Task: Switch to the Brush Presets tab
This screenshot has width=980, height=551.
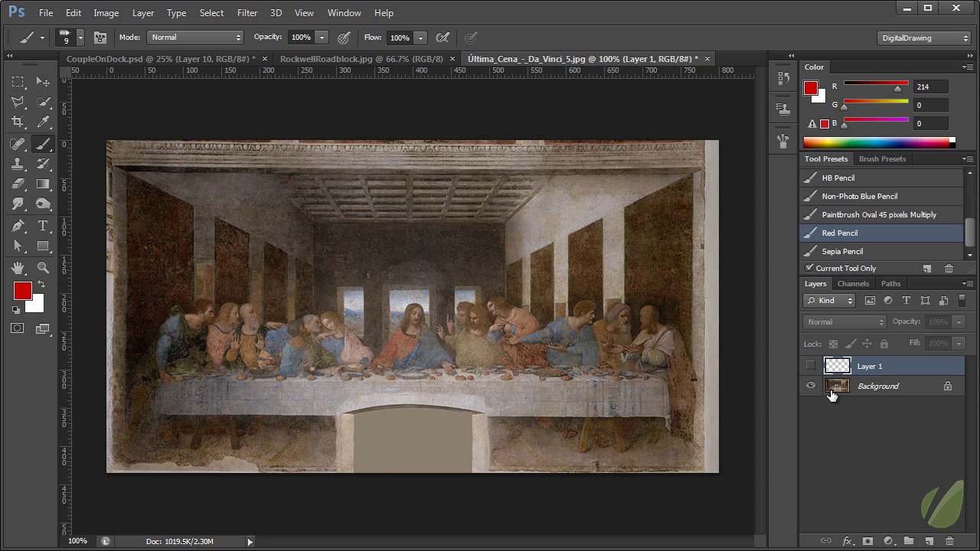Action: click(x=882, y=159)
